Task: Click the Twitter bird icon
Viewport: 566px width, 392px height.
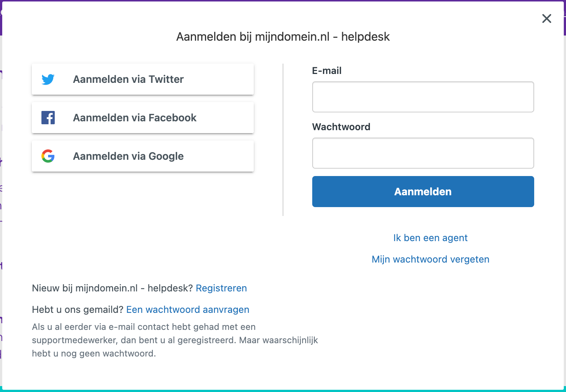Action: 48,80
